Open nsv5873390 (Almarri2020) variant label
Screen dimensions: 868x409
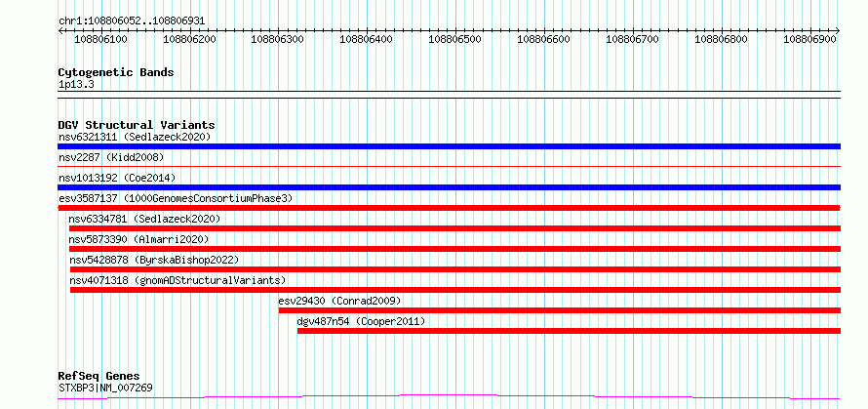(x=138, y=239)
